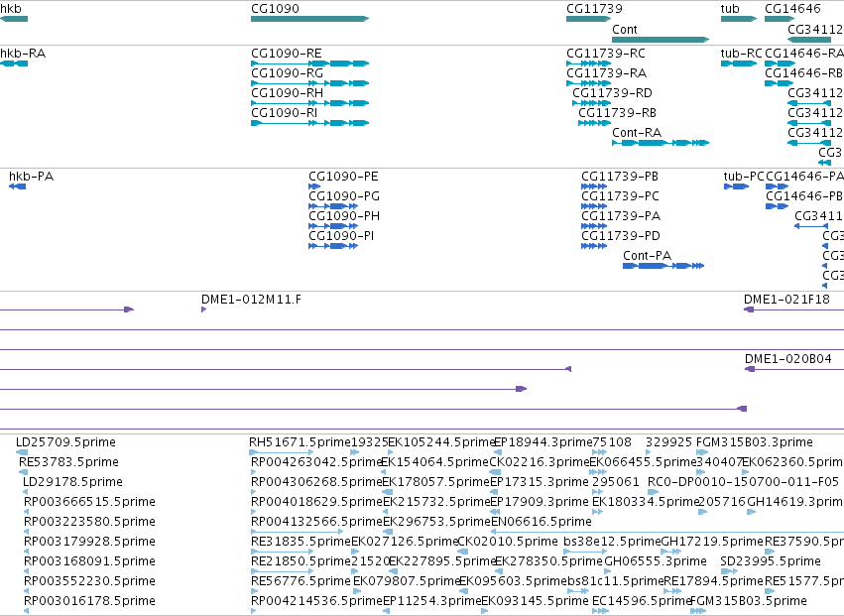Screen dimensions: 844x616
Task: Click the CG1090-RG transcript label
Action: (287, 73)
